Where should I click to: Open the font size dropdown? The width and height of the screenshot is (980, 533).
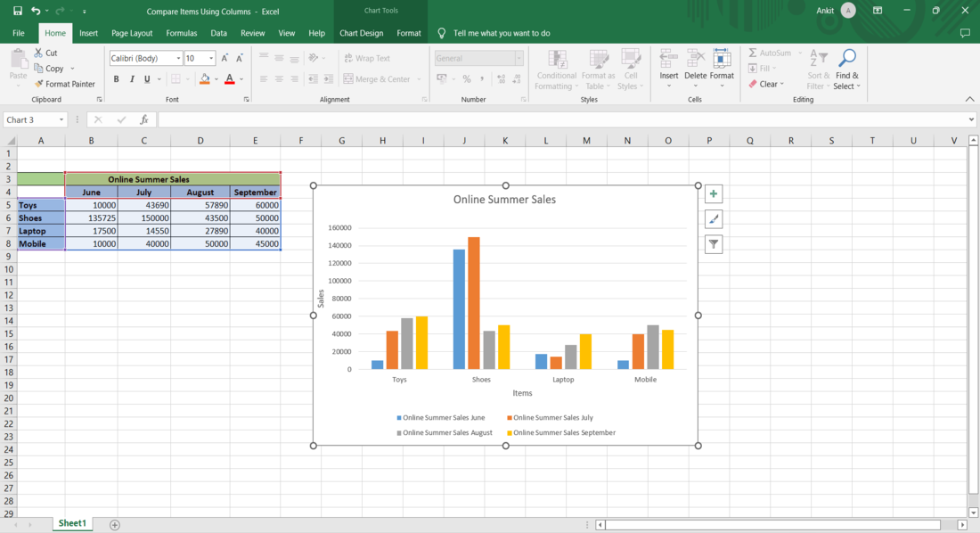tap(211, 59)
